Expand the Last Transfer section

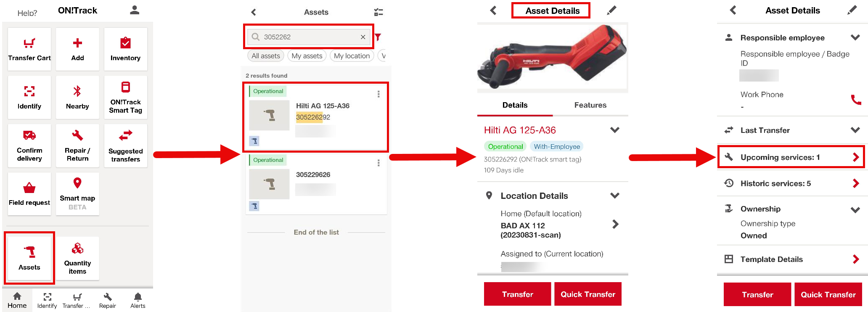[x=855, y=130]
